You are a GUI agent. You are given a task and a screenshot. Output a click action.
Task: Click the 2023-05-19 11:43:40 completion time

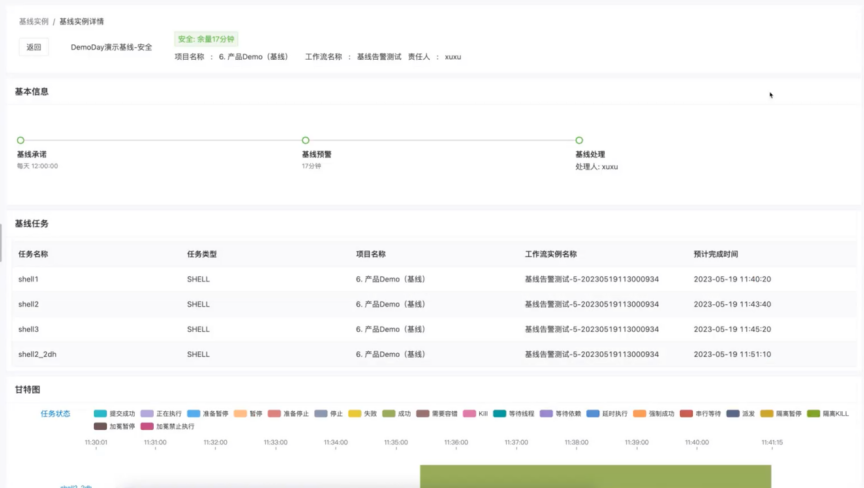(732, 304)
